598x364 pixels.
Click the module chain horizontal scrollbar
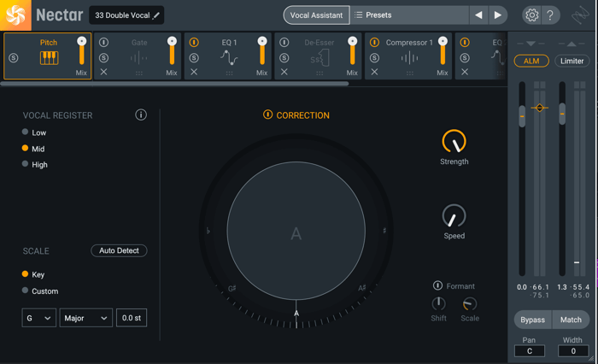pyautogui.click(x=174, y=84)
